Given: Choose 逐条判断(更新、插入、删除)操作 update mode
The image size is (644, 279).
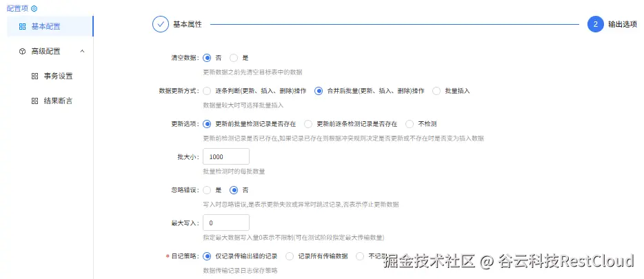Looking at the screenshot, I should pos(207,91).
